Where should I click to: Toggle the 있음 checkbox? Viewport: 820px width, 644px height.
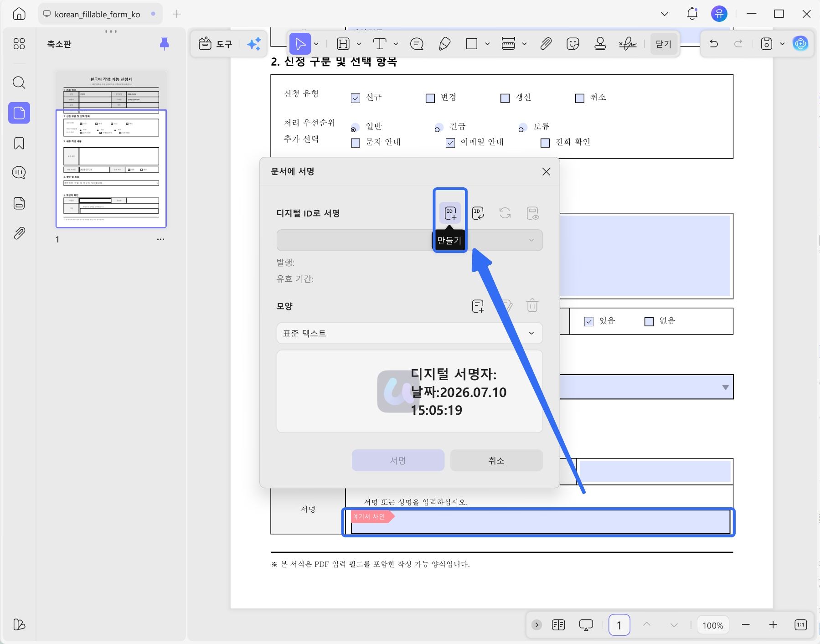tap(589, 321)
